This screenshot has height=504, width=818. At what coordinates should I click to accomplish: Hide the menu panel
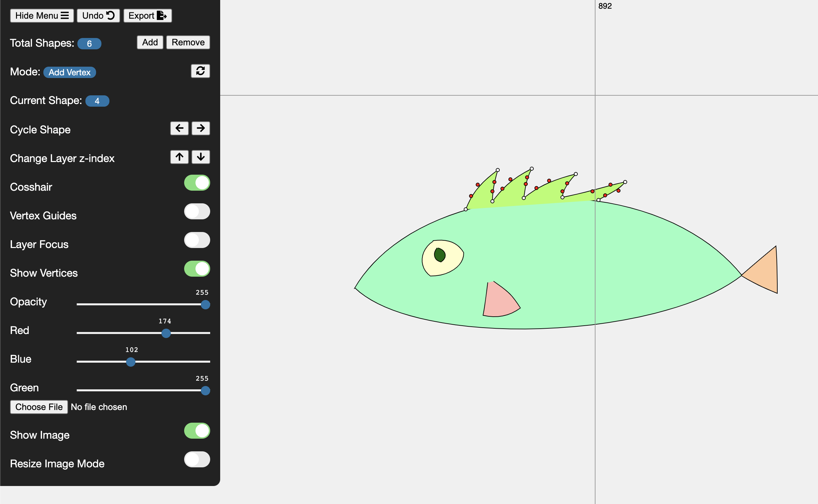42,16
